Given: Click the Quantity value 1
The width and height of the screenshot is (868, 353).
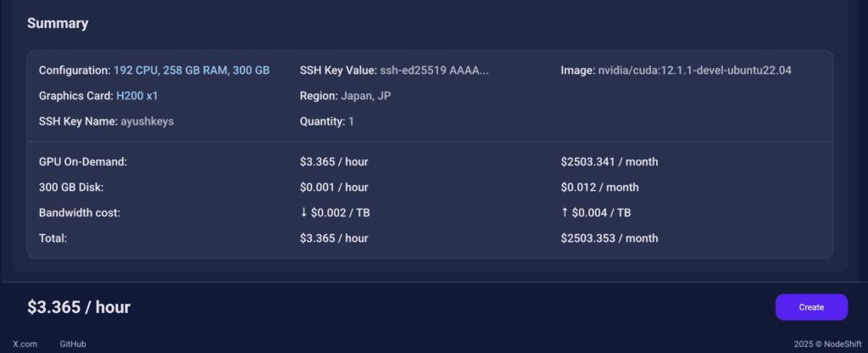Looking at the screenshot, I should tap(351, 121).
